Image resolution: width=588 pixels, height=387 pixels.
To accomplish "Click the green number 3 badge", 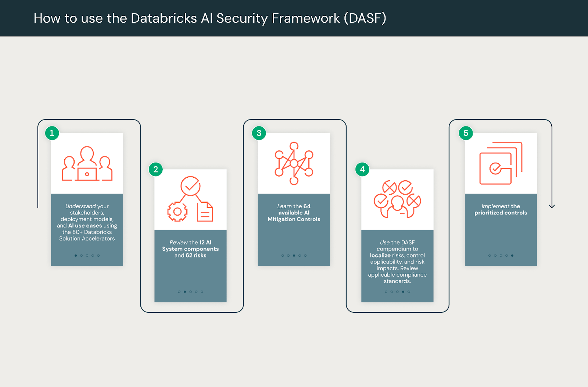I will [259, 133].
